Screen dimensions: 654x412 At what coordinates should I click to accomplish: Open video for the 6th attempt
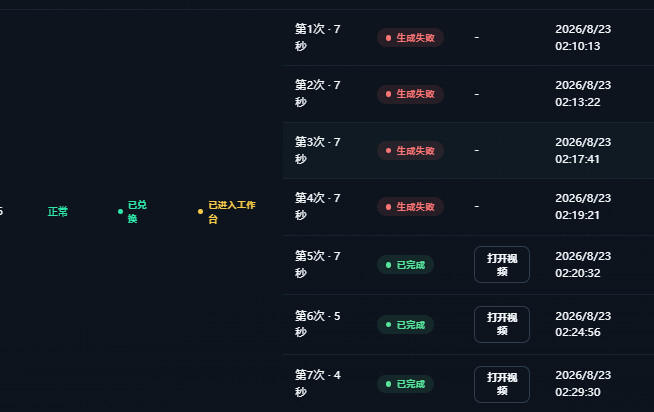pyautogui.click(x=502, y=324)
